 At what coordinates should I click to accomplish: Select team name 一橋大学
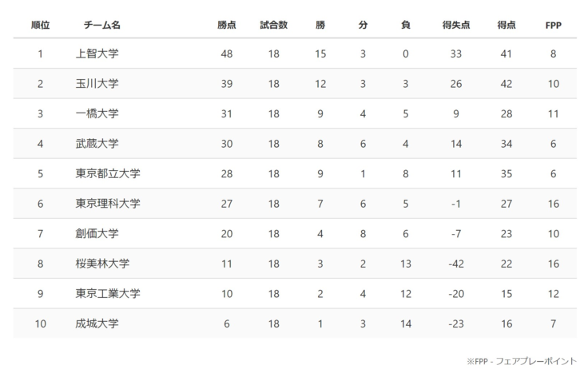(97, 113)
